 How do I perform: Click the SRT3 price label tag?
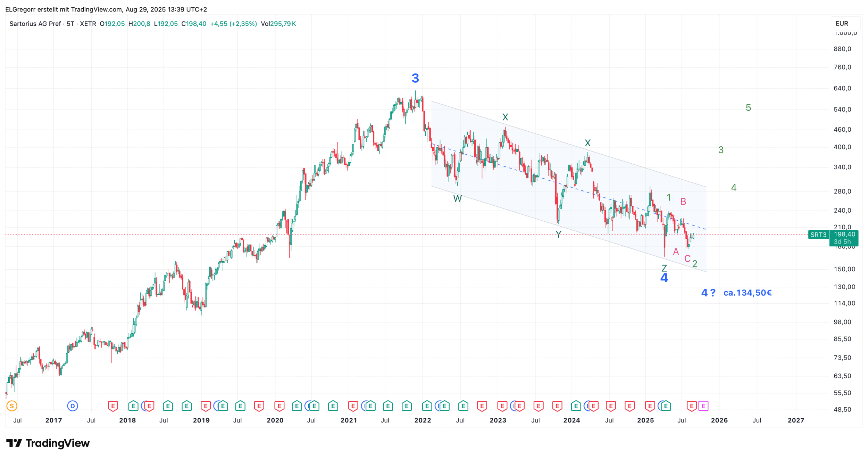[x=818, y=235]
